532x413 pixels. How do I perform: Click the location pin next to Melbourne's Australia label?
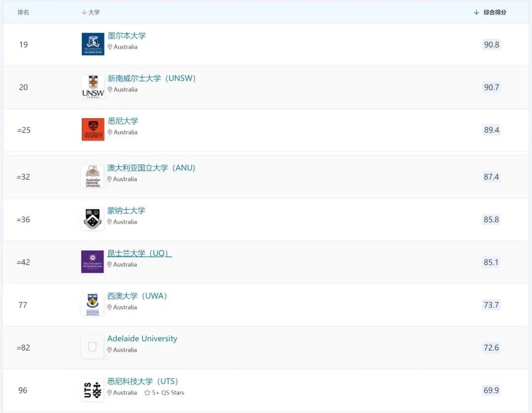pos(110,46)
